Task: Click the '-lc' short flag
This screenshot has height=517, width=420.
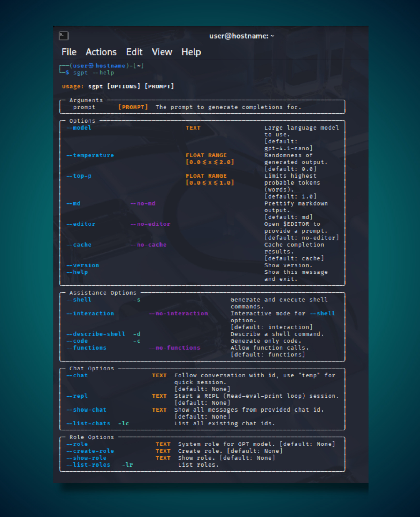Action: 124,423
